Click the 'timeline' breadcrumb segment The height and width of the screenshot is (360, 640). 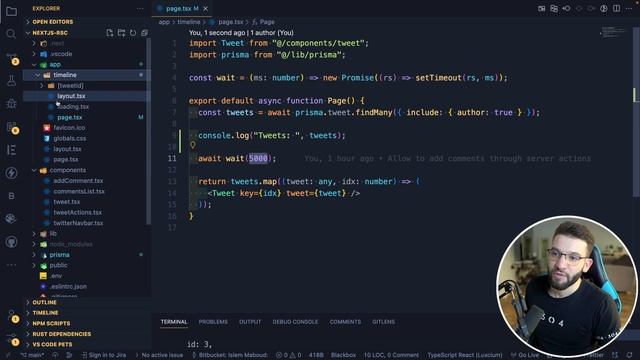tap(189, 22)
